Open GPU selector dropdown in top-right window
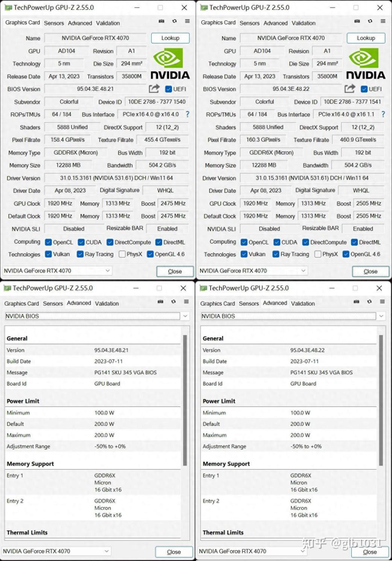Image resolution: width=392 pixels, height=561 pixels. click(x=253, y=271)
